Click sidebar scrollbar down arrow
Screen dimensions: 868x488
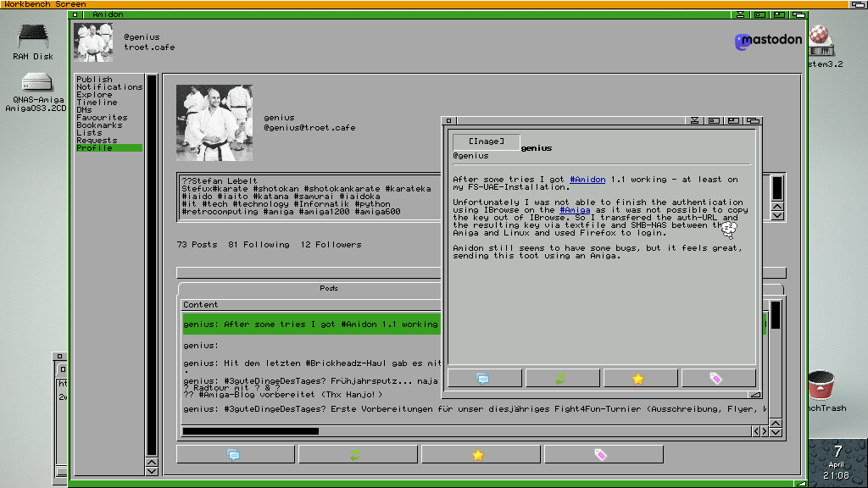pos(152,471)
